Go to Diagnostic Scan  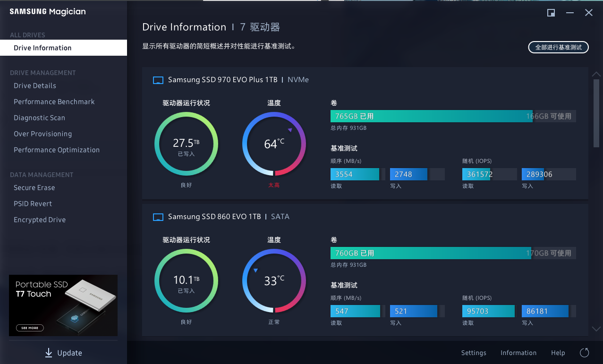tap(39, 118)
